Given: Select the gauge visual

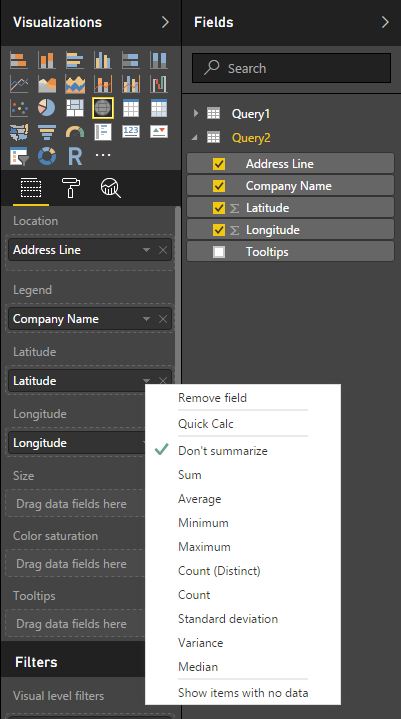Looking at the screenshot, I should coord(75,132).
